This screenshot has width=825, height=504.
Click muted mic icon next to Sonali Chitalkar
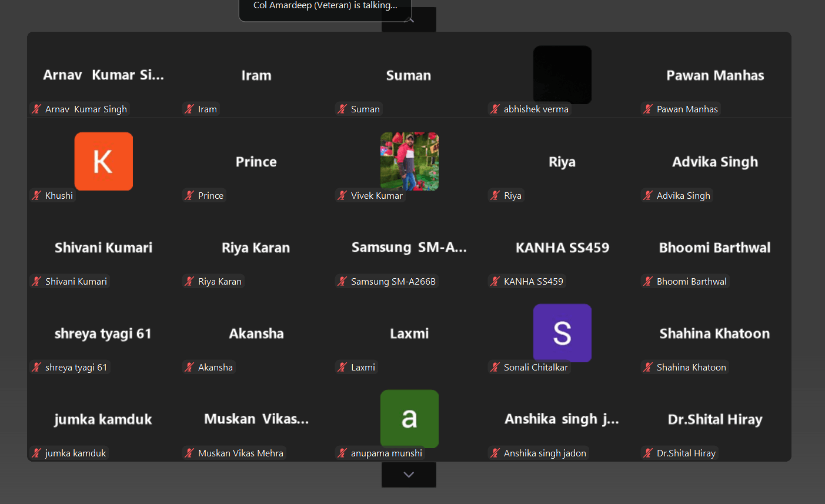pyautogui.click(x=495, y=367)
